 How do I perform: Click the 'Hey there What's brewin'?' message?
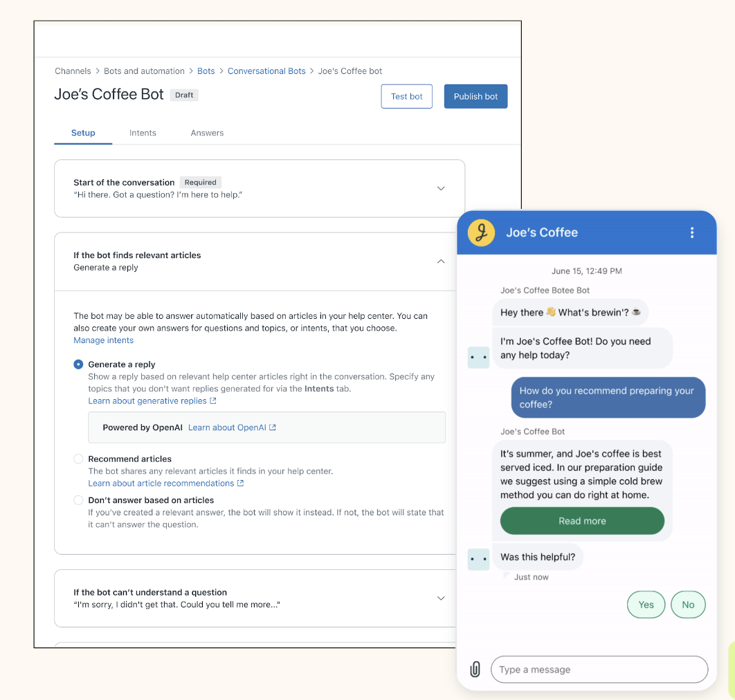tap(570, 313)
